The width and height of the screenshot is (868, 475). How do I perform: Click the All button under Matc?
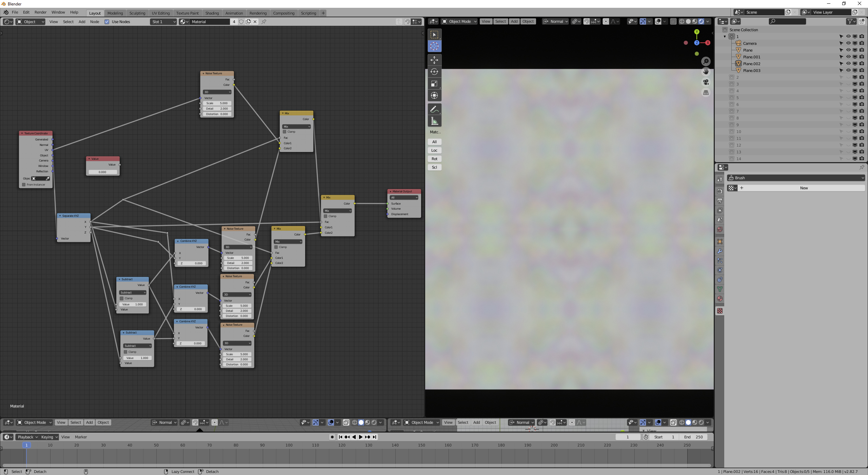434,142
